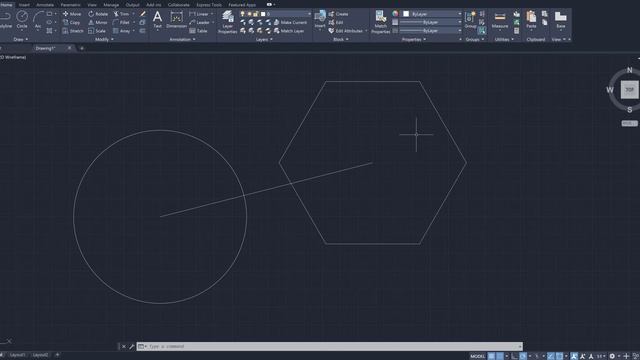
Task: Expand the Block panel
Action: 341,40
